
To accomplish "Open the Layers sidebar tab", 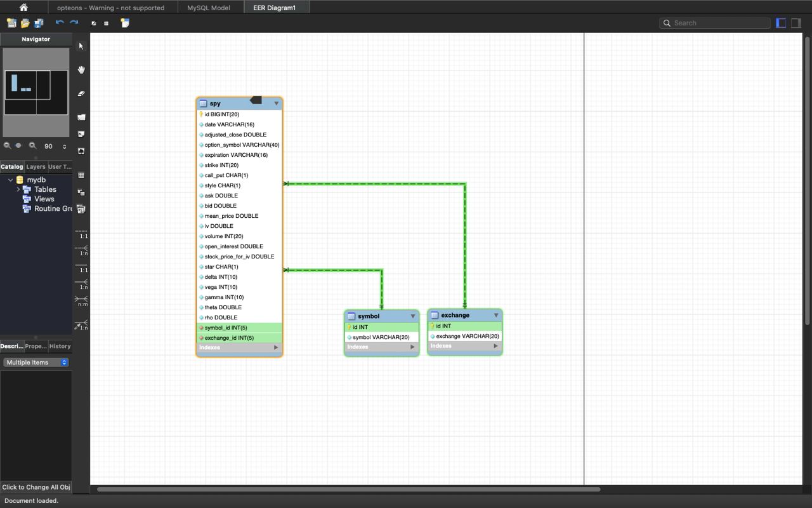I will (36, 166).
